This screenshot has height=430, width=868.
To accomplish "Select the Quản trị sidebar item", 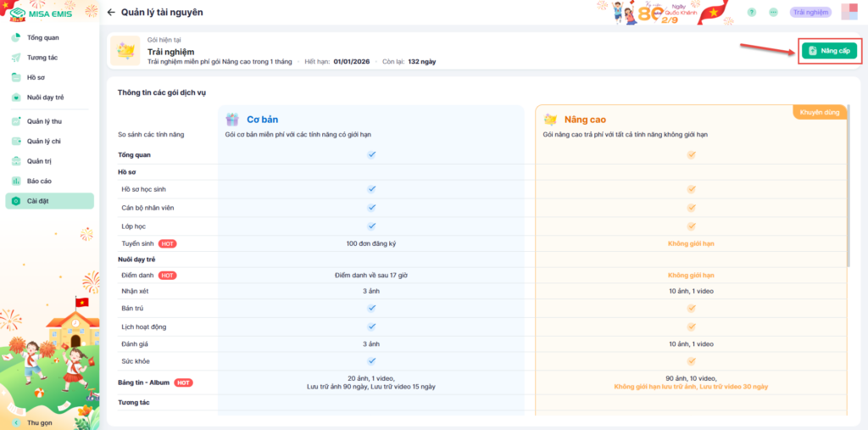I will (50, 161).
